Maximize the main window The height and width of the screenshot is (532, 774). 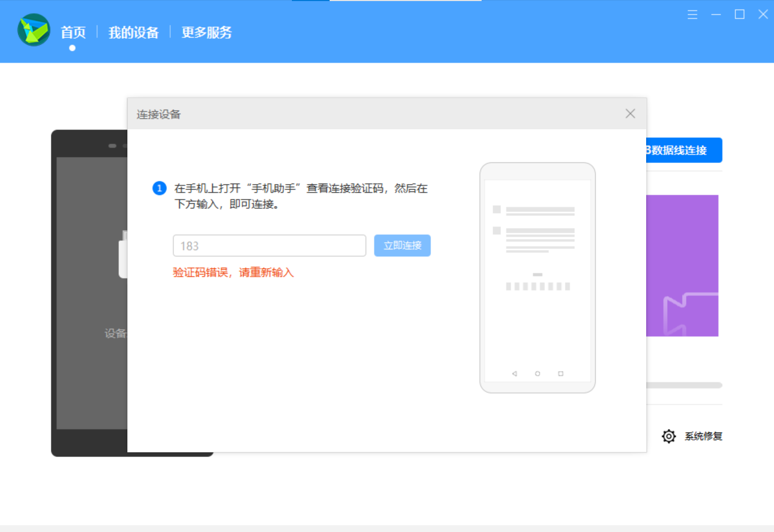pos(739,15)
